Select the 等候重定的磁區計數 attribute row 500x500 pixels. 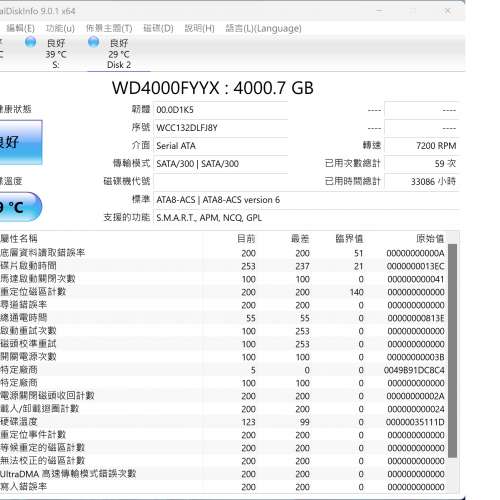tap(223, 448)
